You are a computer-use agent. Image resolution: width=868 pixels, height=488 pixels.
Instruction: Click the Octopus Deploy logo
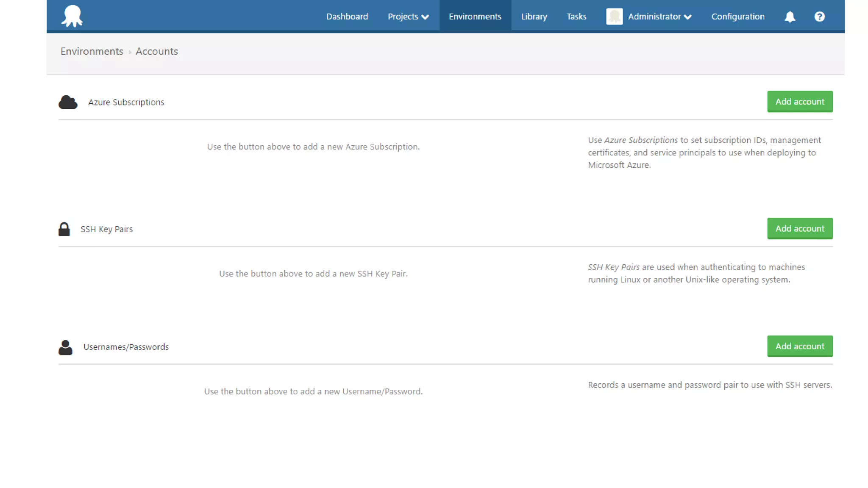[x=72, y=16]
